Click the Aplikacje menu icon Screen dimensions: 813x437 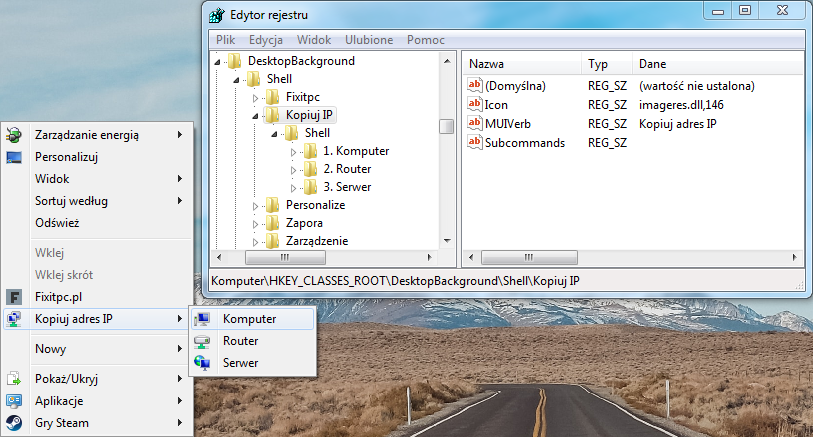pos(14,401)
